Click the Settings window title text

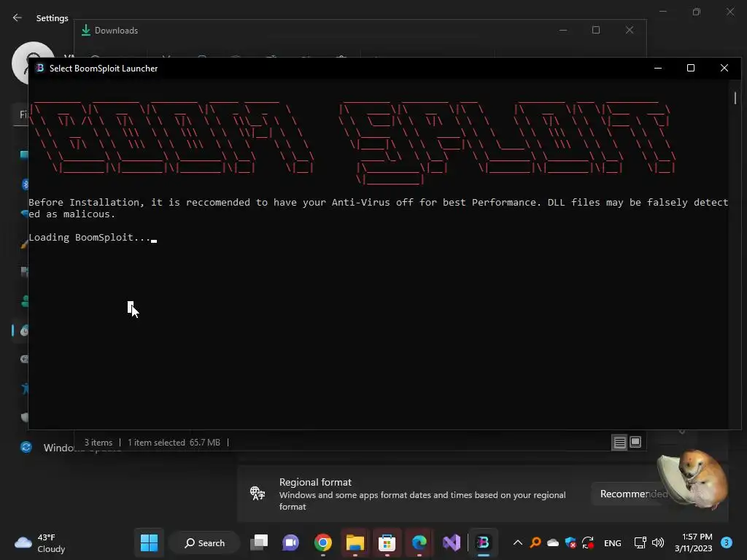[x=52, y=17]
